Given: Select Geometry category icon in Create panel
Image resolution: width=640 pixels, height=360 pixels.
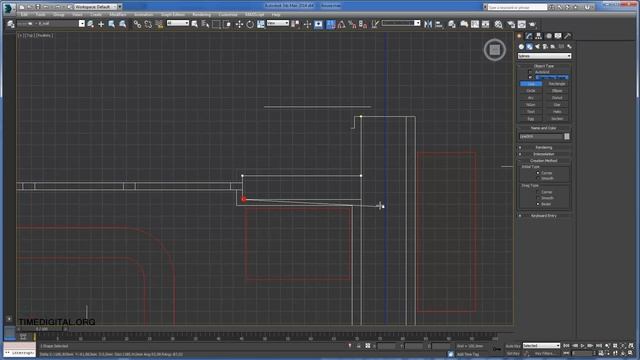Looking at the screenshot, I should pyautogui.click(x=521, y=47).
